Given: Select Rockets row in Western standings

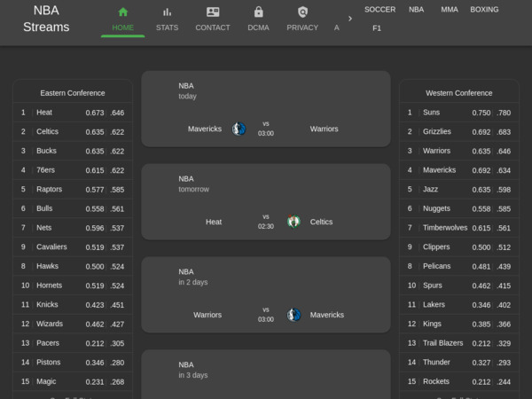Looking at the screenshot, I should point(459,381).
